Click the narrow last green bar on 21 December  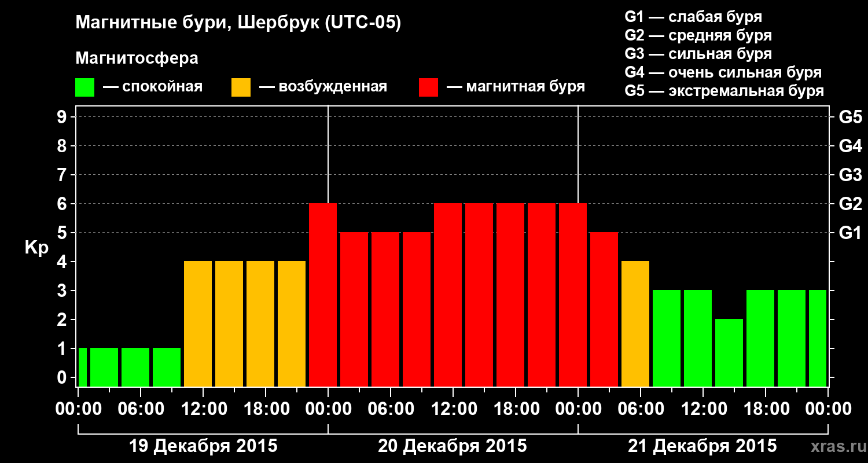[x=818, y=339]
